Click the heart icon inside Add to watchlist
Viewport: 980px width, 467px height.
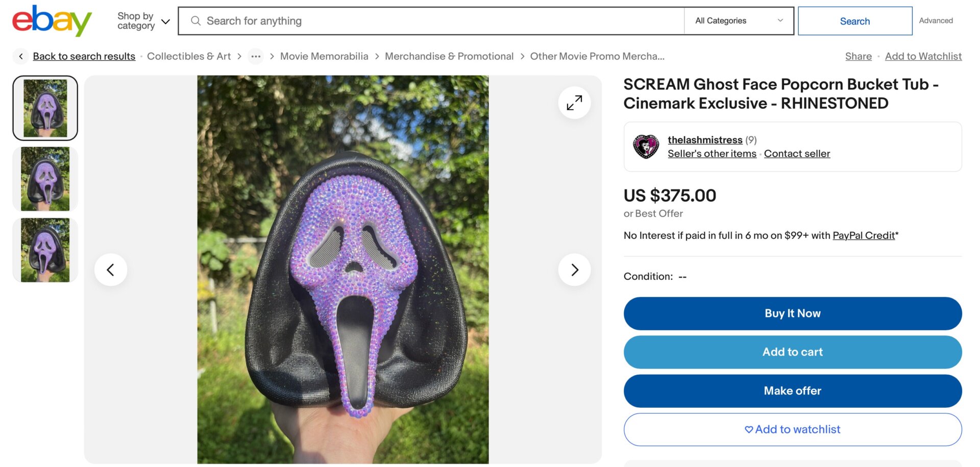[x=748, y=429]
